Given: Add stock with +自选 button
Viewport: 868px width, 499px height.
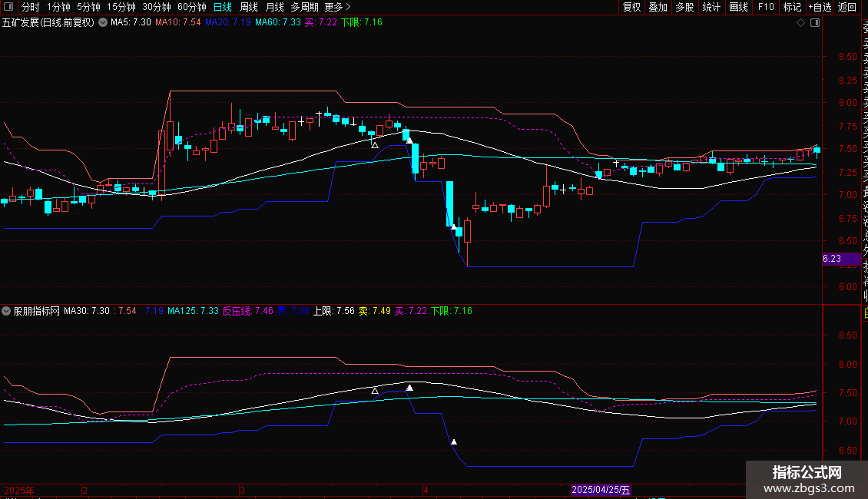Looking at the screenshot, I should [820, 7].
